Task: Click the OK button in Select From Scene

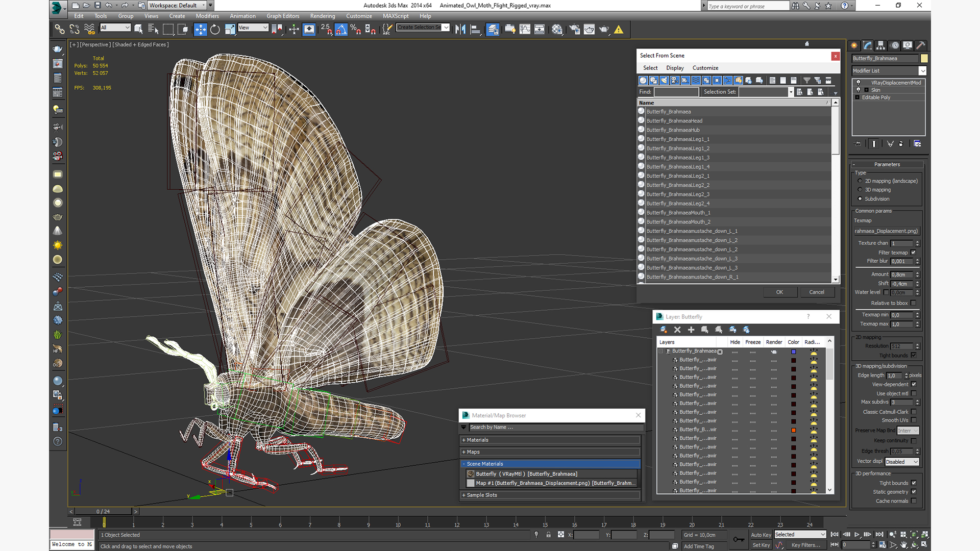Action: (x=779, y=292)
